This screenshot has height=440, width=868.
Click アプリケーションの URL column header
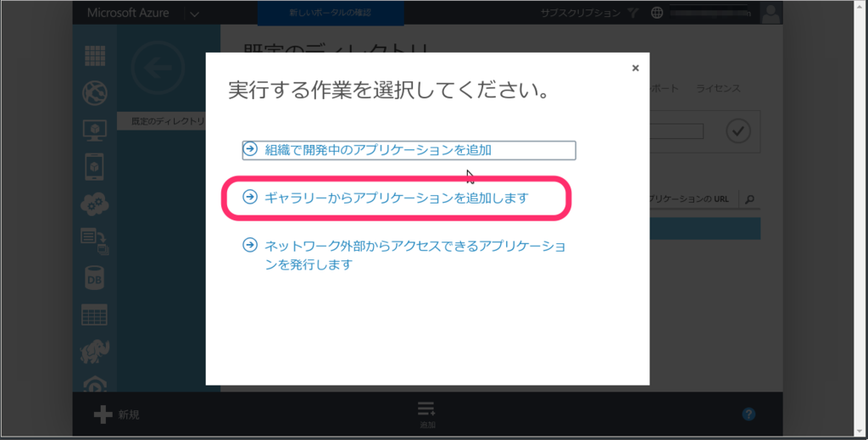690,199
